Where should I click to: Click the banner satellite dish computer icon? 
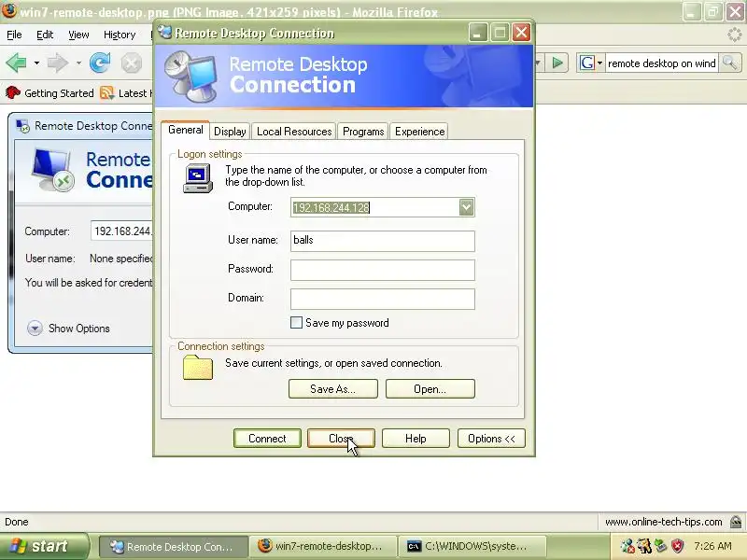[x=191, y=77]
